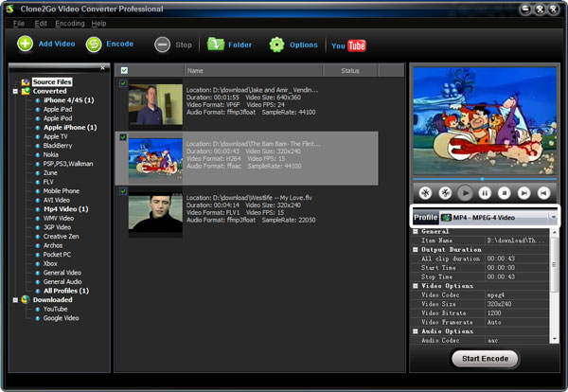Open the Encoding menu

pos(69,23)
